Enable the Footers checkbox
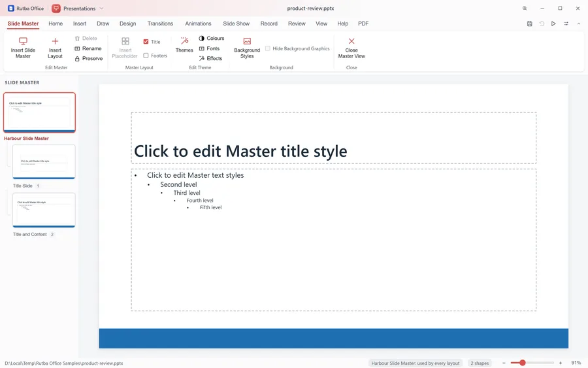This screenshot has height=368, width=588. point(146,56)
